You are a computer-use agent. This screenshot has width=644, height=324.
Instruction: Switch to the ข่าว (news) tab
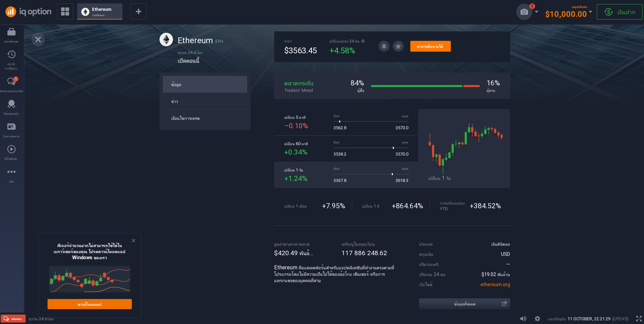(205, 101)
